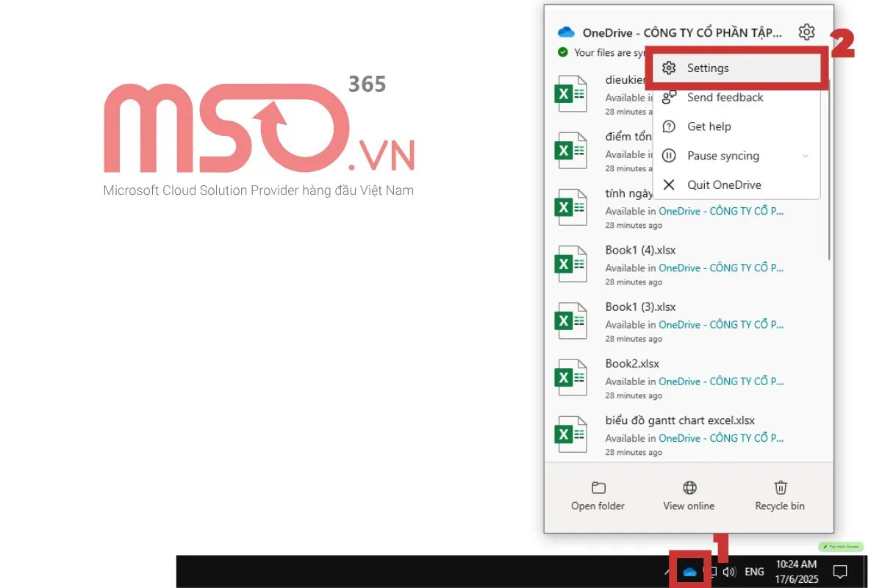Open the notification center icon in taskbar
The image size is (882, 588).
click(839, 572)
